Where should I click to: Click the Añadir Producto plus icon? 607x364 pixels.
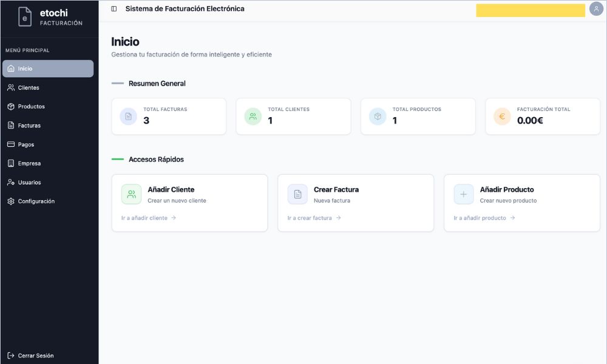(x=464, y=194)
